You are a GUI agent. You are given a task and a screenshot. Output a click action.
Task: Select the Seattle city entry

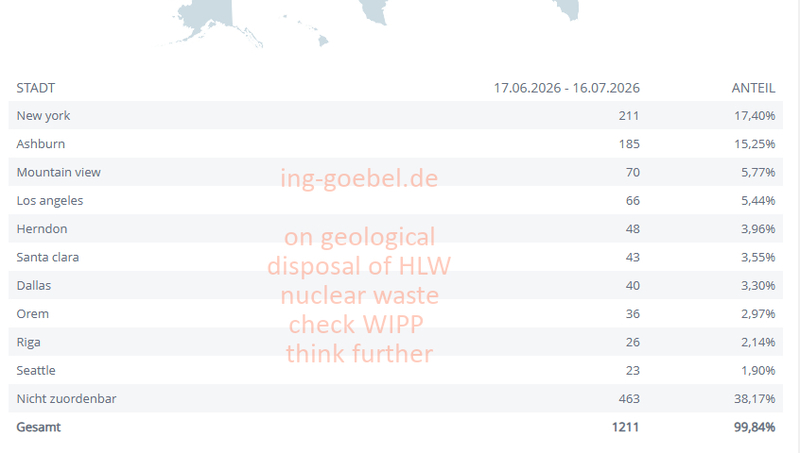(x=395, y=370)
